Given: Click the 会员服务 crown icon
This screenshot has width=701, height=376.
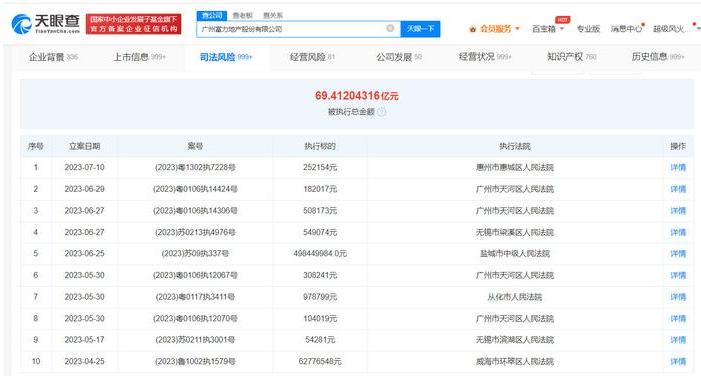Looking at the screenshot, I should (473, 29).
